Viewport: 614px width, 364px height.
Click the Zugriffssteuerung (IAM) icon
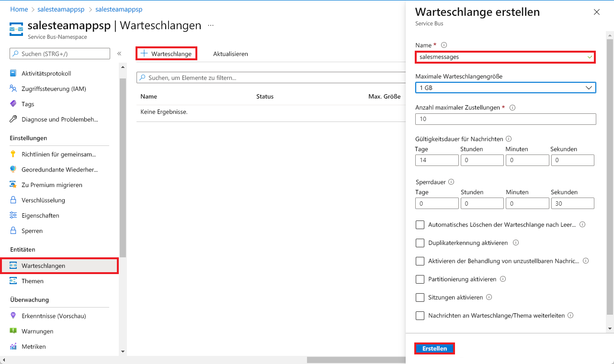point(13,88)
